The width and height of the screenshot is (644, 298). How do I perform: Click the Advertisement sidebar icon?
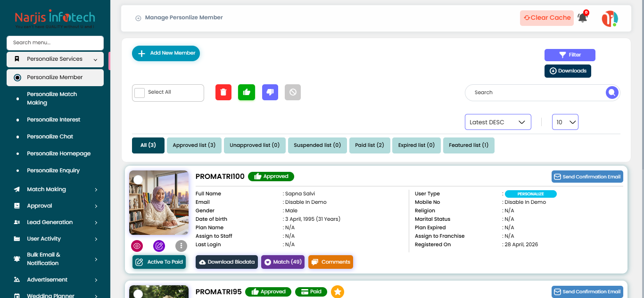(17, 280)
